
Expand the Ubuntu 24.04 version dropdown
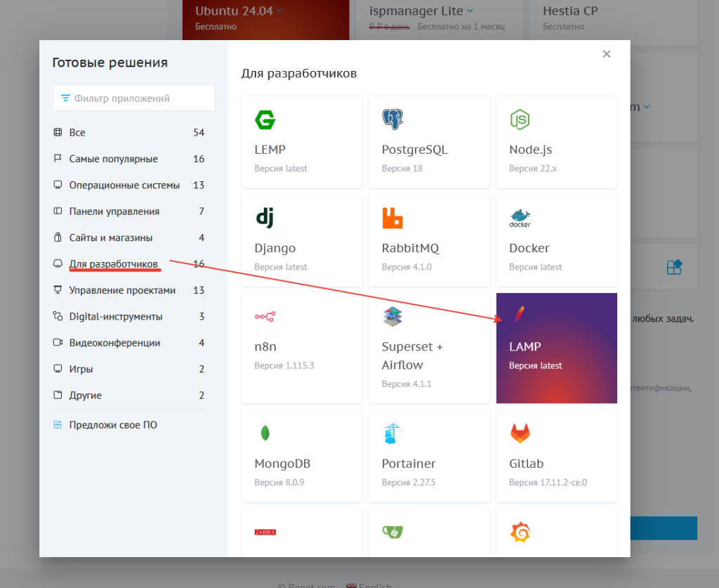[x=279, y=11]
